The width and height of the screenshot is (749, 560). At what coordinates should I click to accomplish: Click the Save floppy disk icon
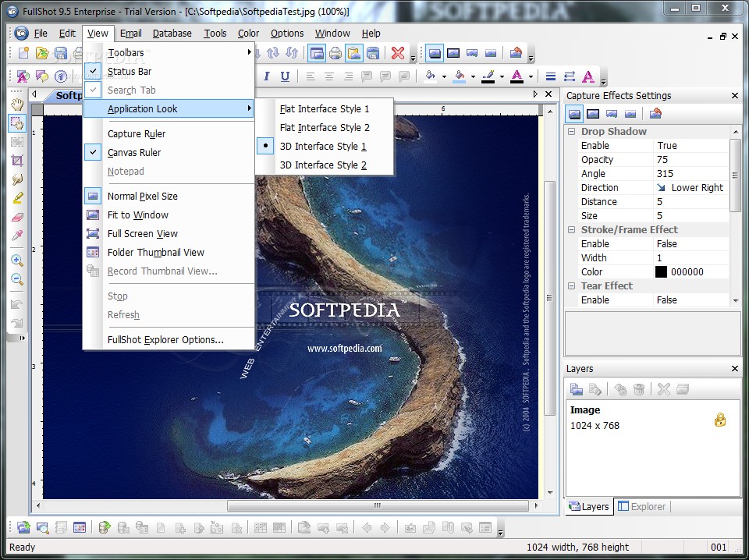(x=61, y=53)
